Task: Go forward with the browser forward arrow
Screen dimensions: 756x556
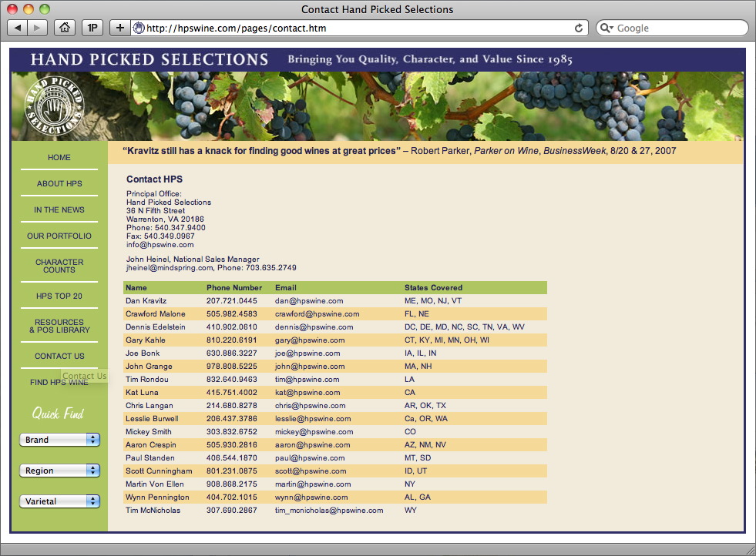Action: 37,28
